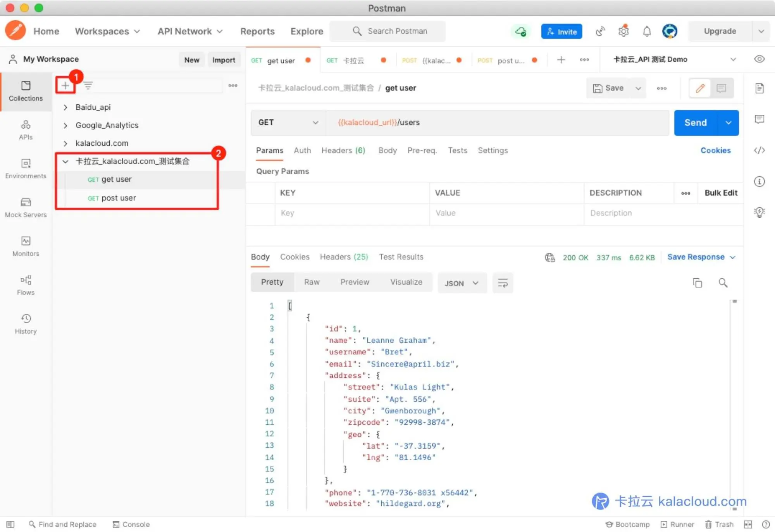Click the Invite button
This screenshot has width=775, height=532.
(561, 32)
